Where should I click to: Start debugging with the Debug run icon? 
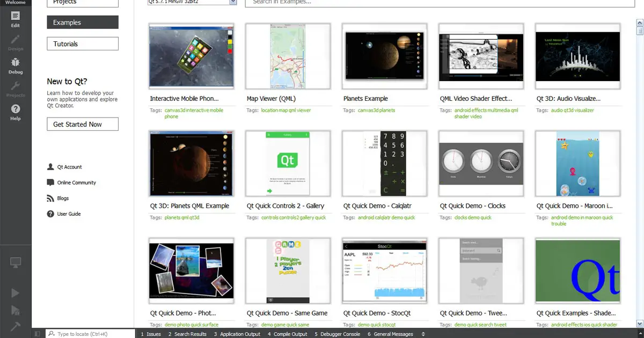point(16,310)
